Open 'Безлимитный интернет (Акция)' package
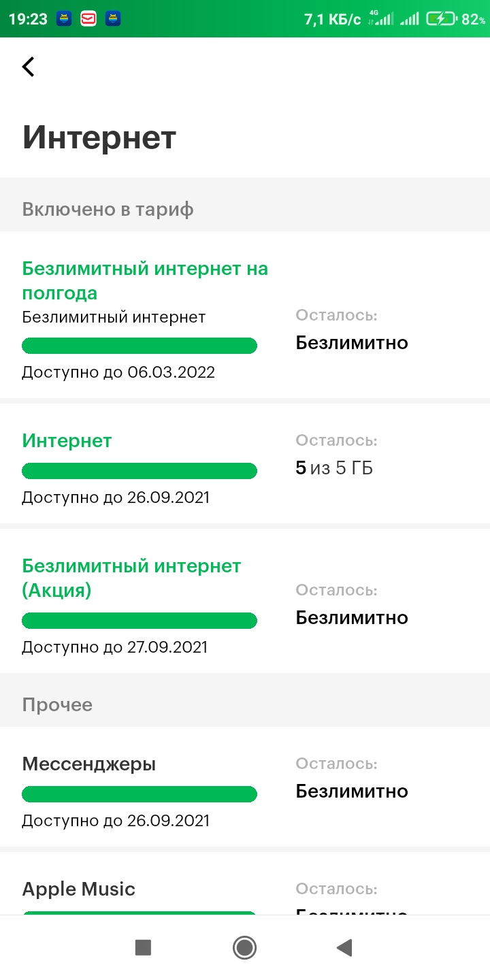 (x=131, y=578)
